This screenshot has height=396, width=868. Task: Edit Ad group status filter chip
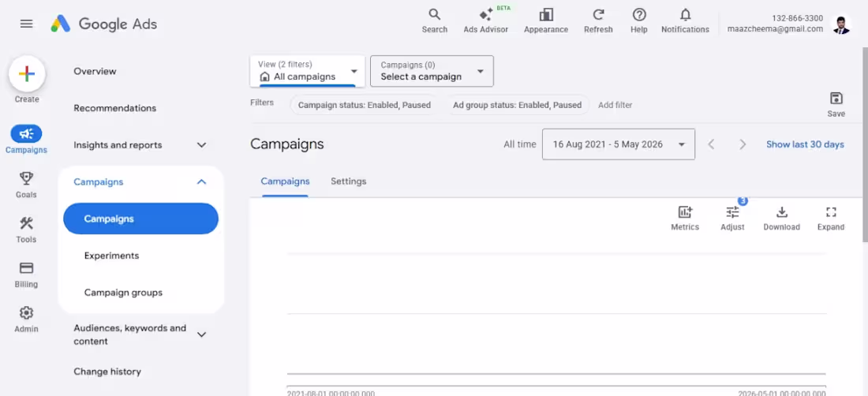(517, 105)
